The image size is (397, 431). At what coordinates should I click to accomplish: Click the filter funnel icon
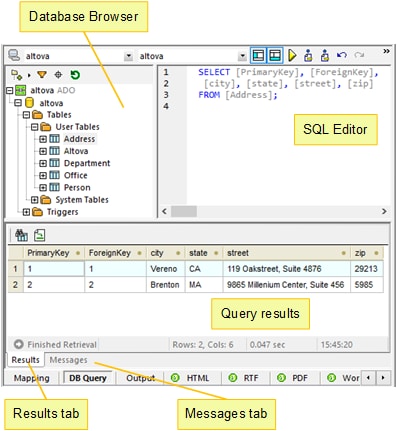pyautogui.click(x=42, y=75)
